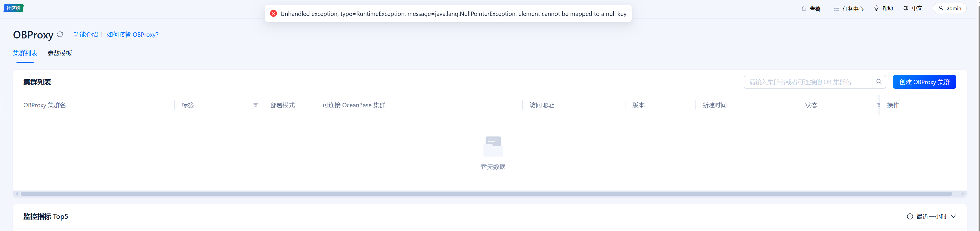Click the right arrow of horizontal scrollbar
This screenshot has height=231, width=980.
962,194
